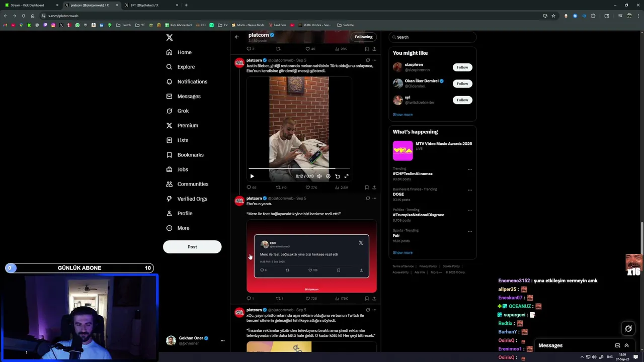Follow Okan İlker Demirel
Image resolution: width=644 pixels, height=362 pixels.
click(x=462, y=83)
